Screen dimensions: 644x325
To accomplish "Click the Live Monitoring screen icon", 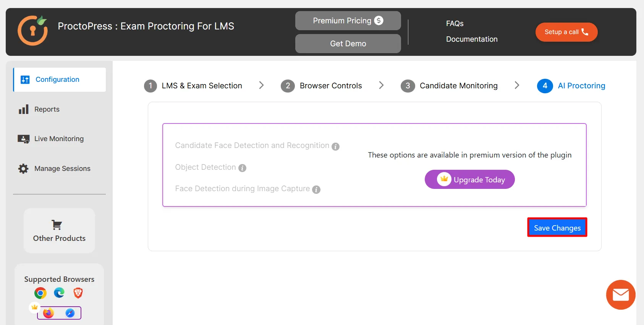I will [x=24, y=139].
